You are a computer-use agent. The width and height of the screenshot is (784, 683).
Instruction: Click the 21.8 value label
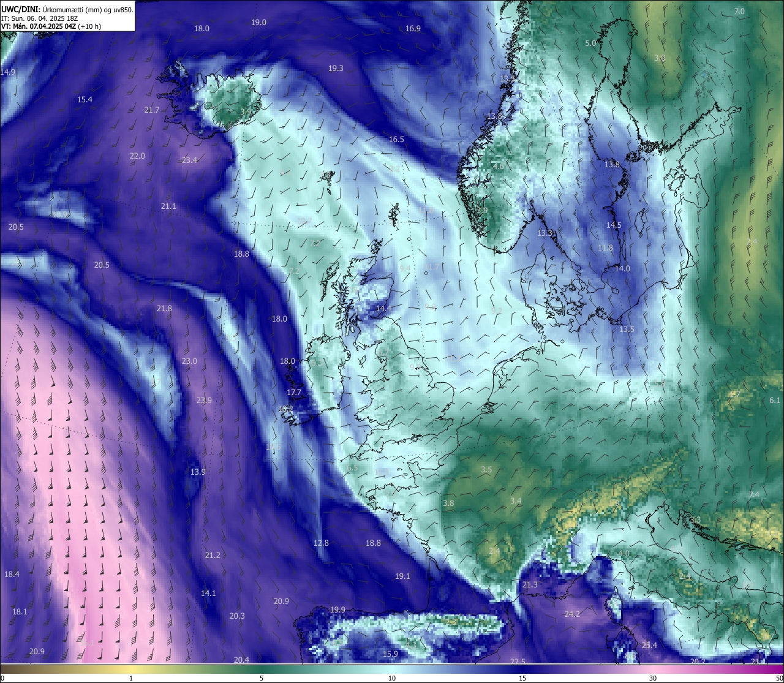pyautogui.click(x=164, y=309)
